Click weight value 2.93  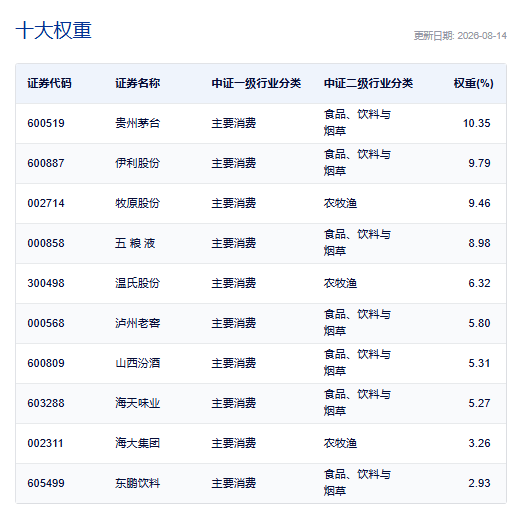479,484
